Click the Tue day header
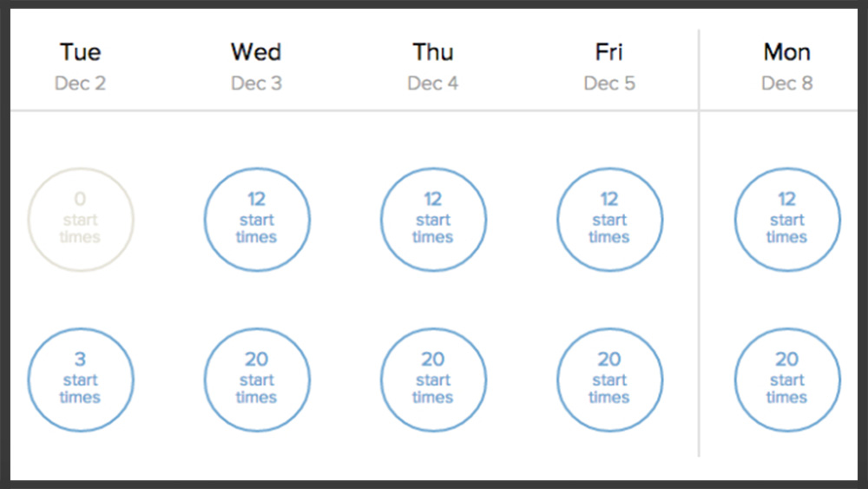868x489 pixels. coord(81,53)
